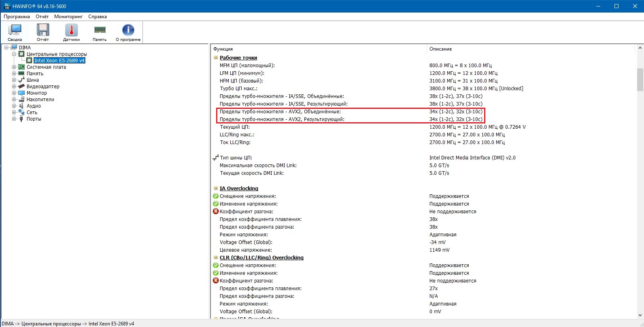
Task: Click the HWiNFO app icon in title bar
Action: 7,6
